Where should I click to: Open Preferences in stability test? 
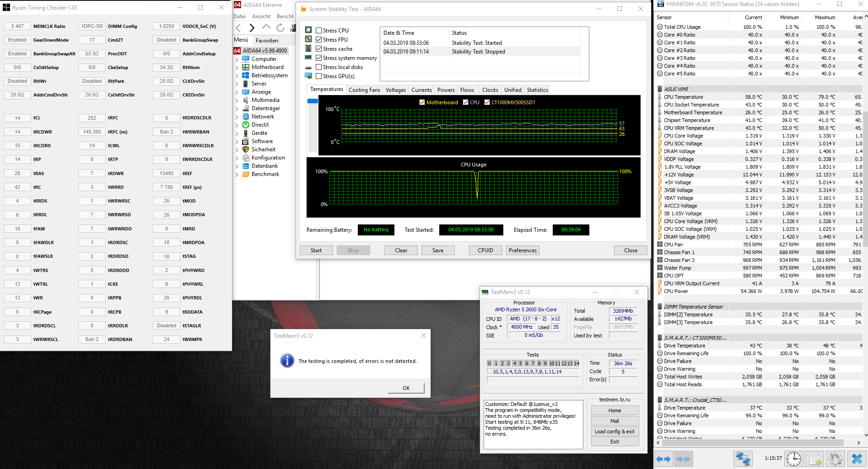pyautogui.click(x=523, y=250)
